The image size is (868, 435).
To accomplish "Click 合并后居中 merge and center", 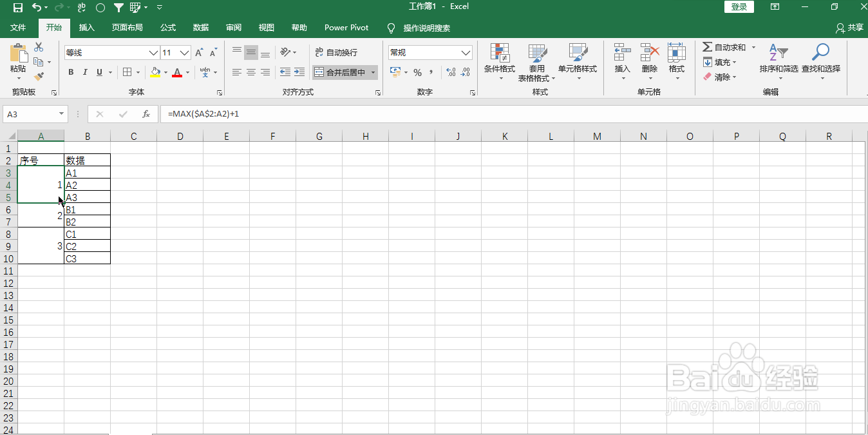I will pyautogui.click(x=341, y=72).
